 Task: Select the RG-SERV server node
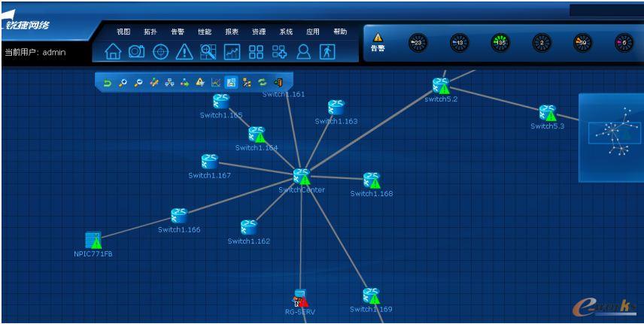tap(300, 298)
